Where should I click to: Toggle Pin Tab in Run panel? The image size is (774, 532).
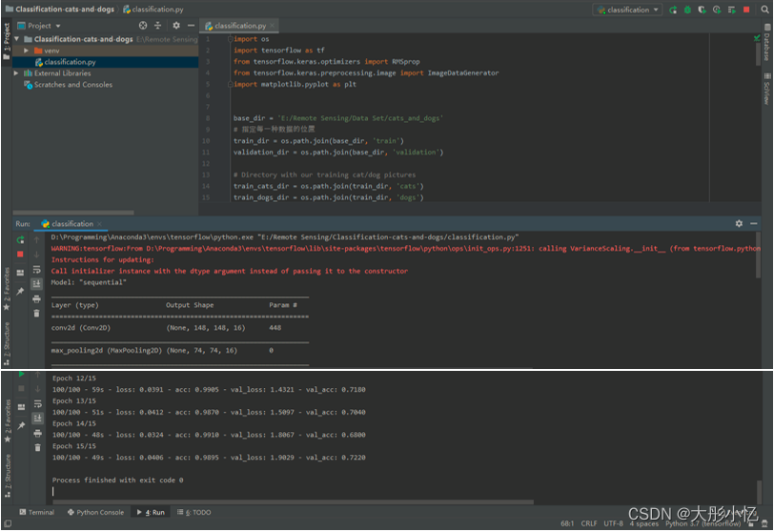(x=20, y=292)
